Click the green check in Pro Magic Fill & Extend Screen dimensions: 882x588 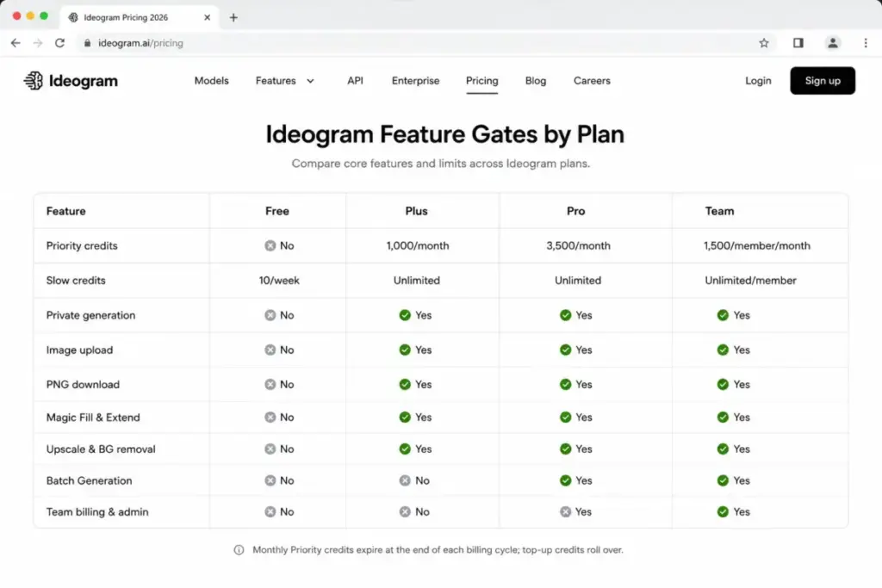[x=565, y=417]
